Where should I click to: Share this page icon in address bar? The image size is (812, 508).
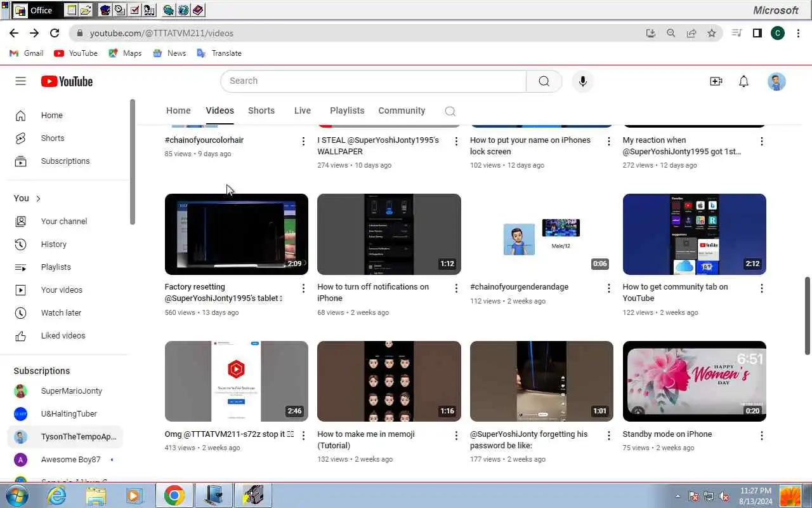click(x=691, y=33)
